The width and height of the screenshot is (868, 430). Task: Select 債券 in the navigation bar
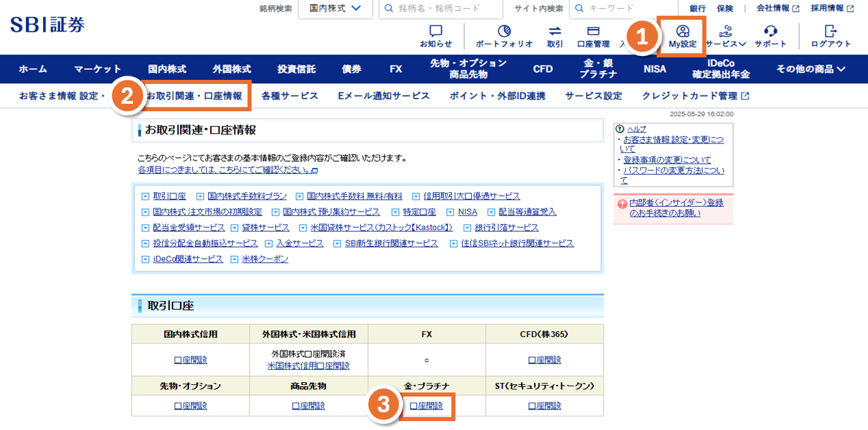[352, 69]
